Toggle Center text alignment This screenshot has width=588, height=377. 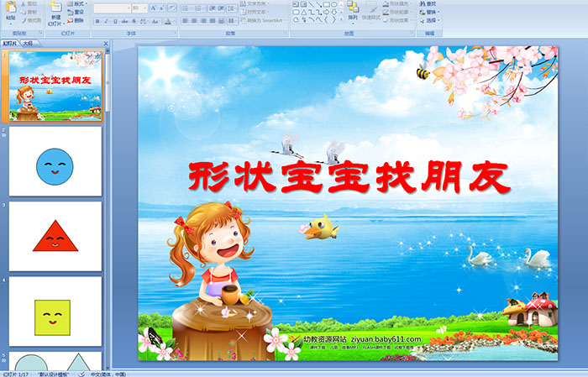pos(194,21)
